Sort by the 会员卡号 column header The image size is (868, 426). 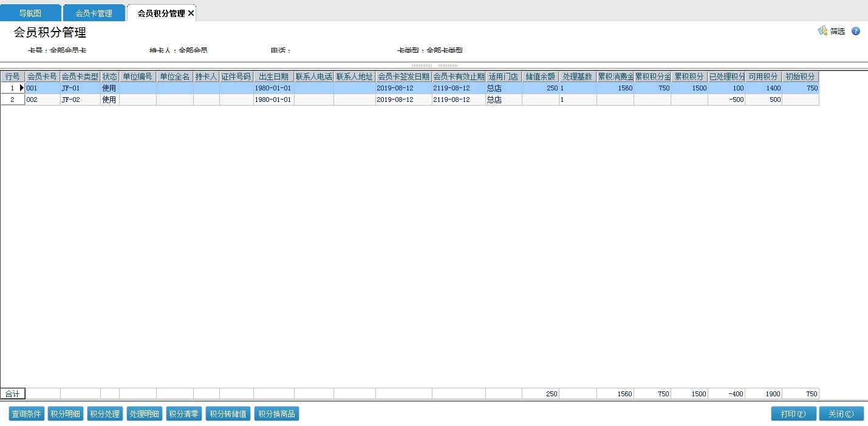pyautogui.click(x=43, y=77)
